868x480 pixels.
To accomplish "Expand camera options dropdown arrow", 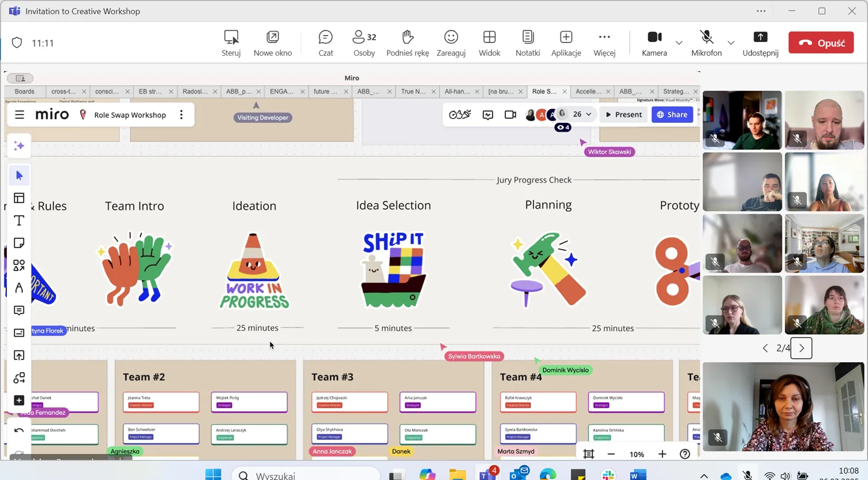I will 679,43.
